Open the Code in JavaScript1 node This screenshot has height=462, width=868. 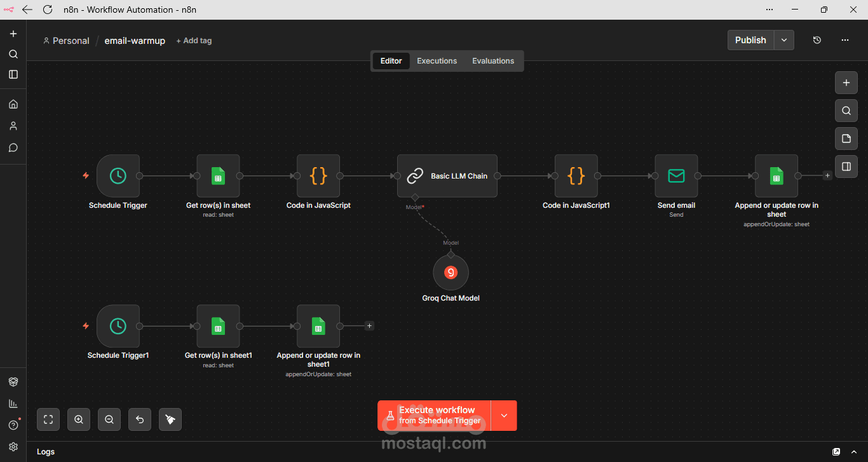pyautogui.click(x=576, y=176)
